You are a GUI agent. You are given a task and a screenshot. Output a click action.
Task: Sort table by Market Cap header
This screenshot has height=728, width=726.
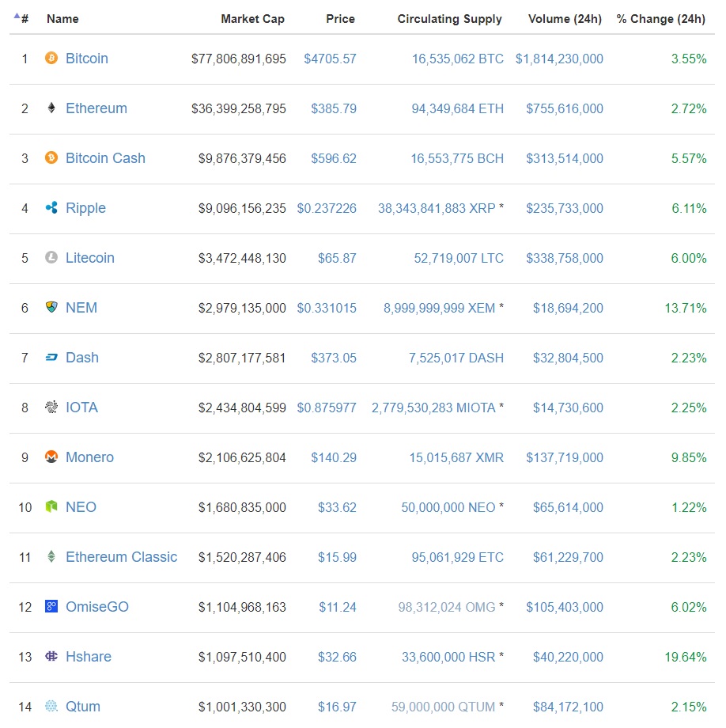click(252, 19)
